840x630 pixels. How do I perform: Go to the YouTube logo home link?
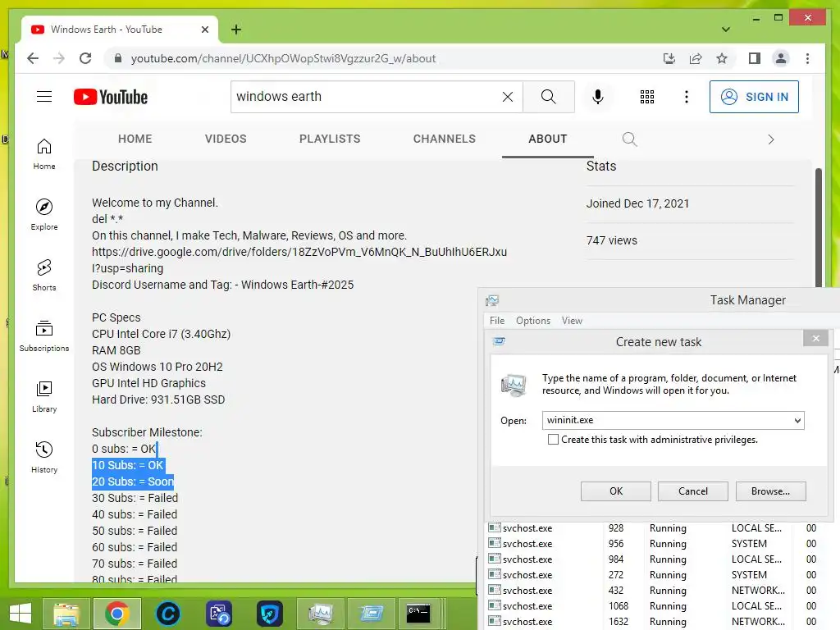111,97
